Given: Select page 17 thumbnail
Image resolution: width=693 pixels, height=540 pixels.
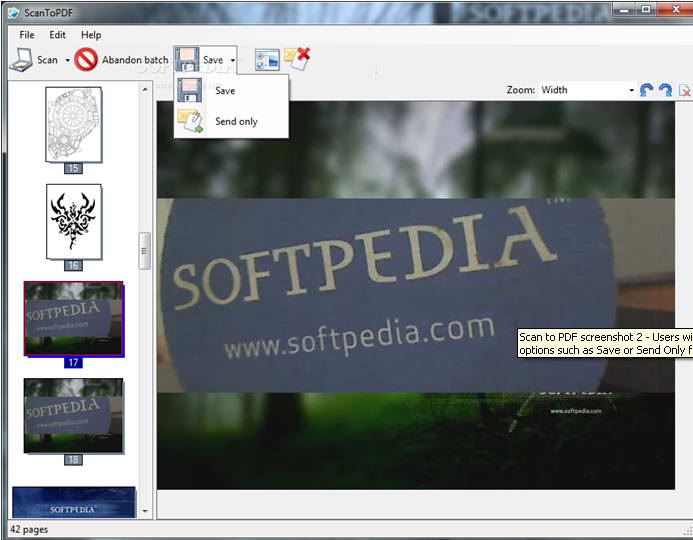Looking at the screenshot, I should [74, 319].
